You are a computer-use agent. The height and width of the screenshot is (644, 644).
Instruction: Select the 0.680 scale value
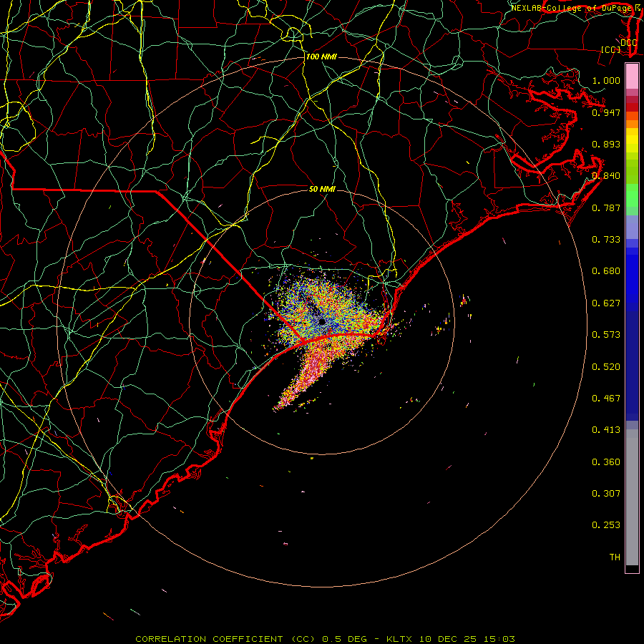(x=606, y=271)
